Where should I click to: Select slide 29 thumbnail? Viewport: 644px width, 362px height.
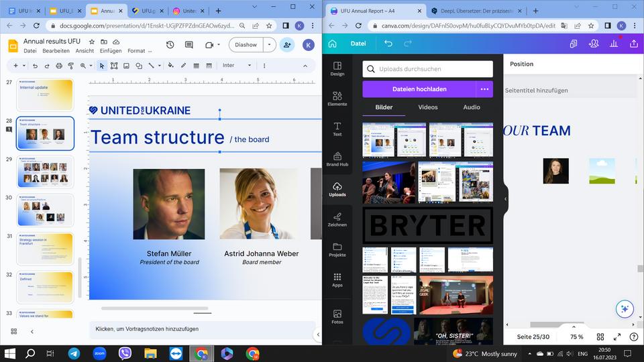[45, 172]
